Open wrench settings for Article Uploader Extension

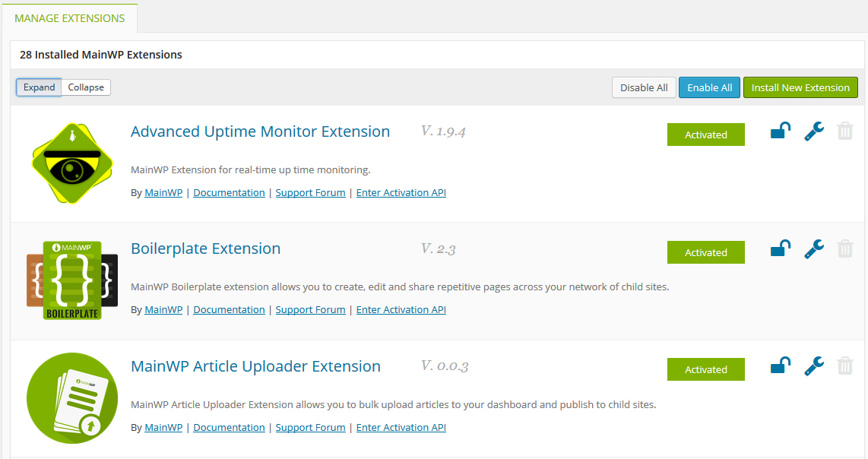[814, 366]
